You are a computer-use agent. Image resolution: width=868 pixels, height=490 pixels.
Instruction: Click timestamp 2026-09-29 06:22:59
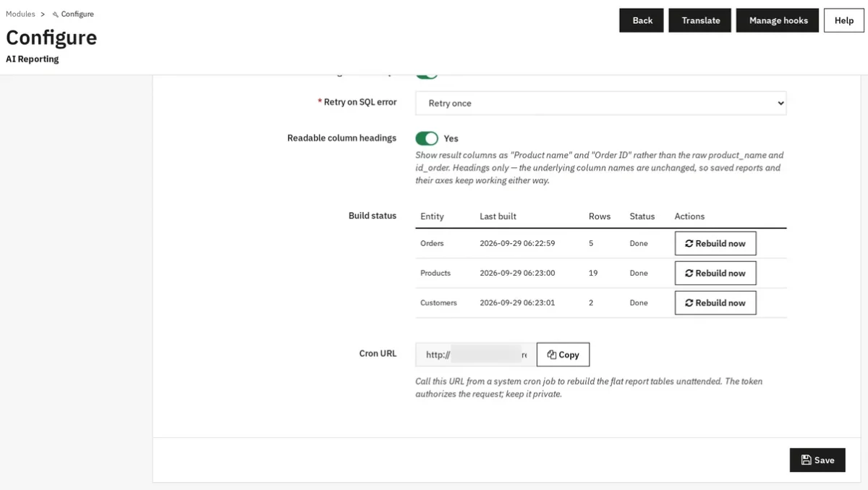tap(517, 243)
